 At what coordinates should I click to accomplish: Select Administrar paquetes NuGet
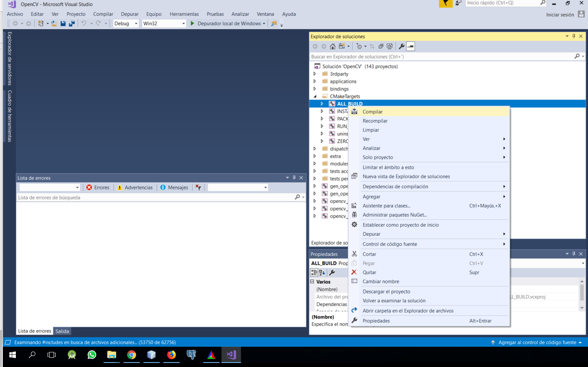tap(429, 215)
